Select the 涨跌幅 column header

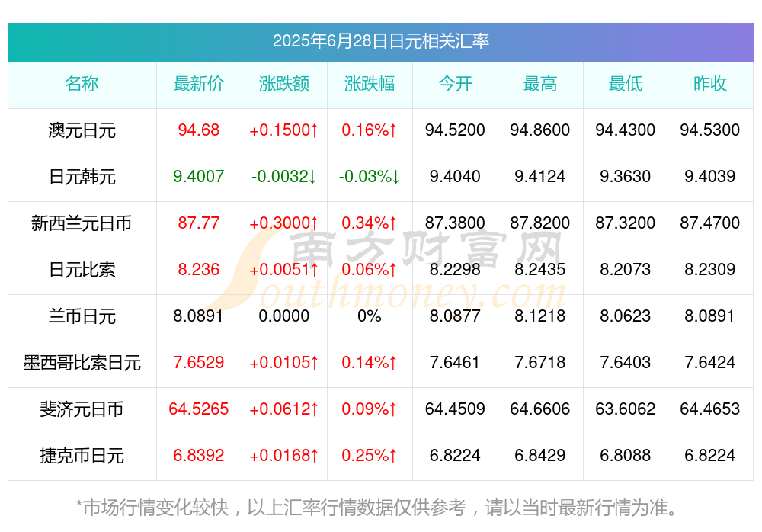370,84
